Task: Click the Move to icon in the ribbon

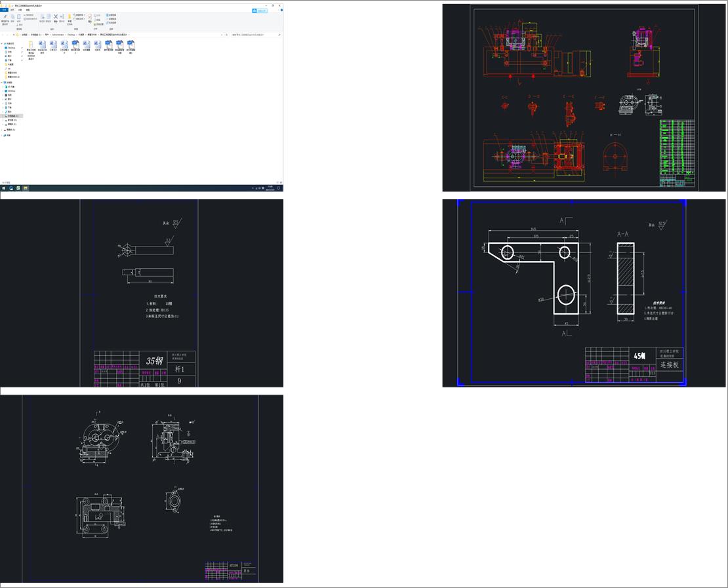Action: 42,18
